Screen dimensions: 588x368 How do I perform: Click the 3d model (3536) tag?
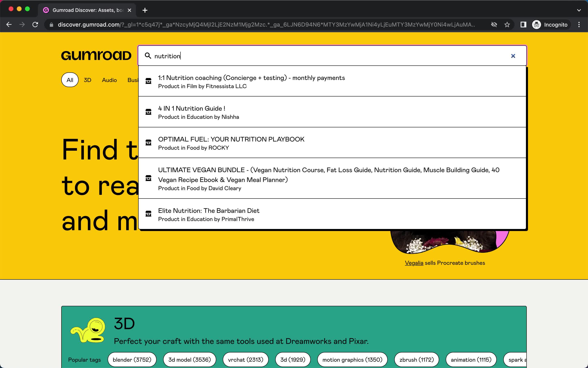tap(189, 359)
